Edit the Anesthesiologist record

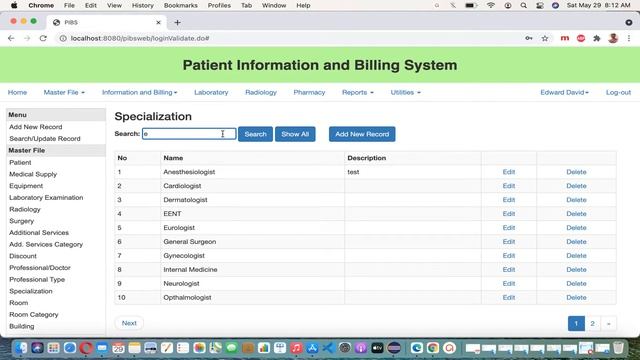(509, 172)
